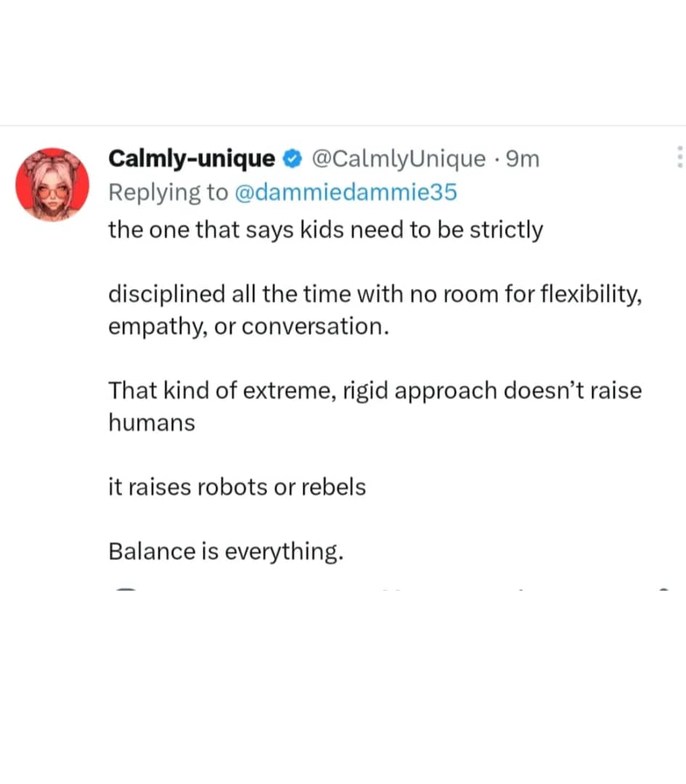The width and height of the screenshot is (686, 784).
Task: Click the line "the one that says kids"
Action: (325, 230)
